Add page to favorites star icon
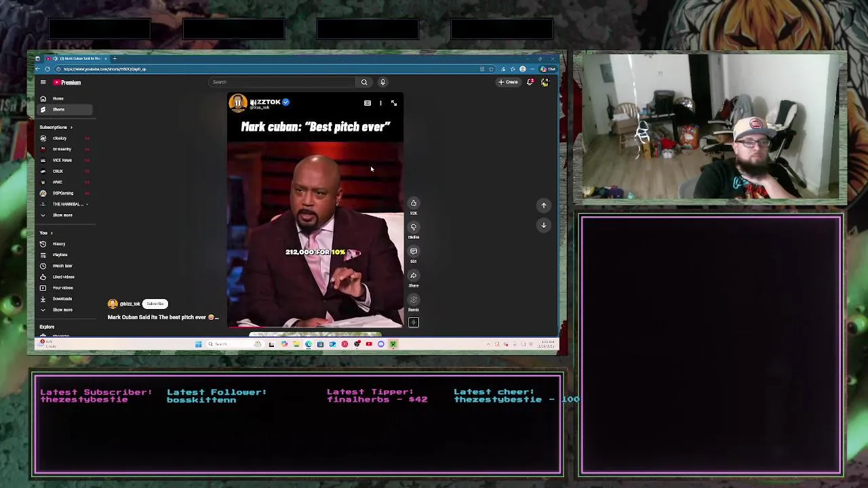 point(491,69)
